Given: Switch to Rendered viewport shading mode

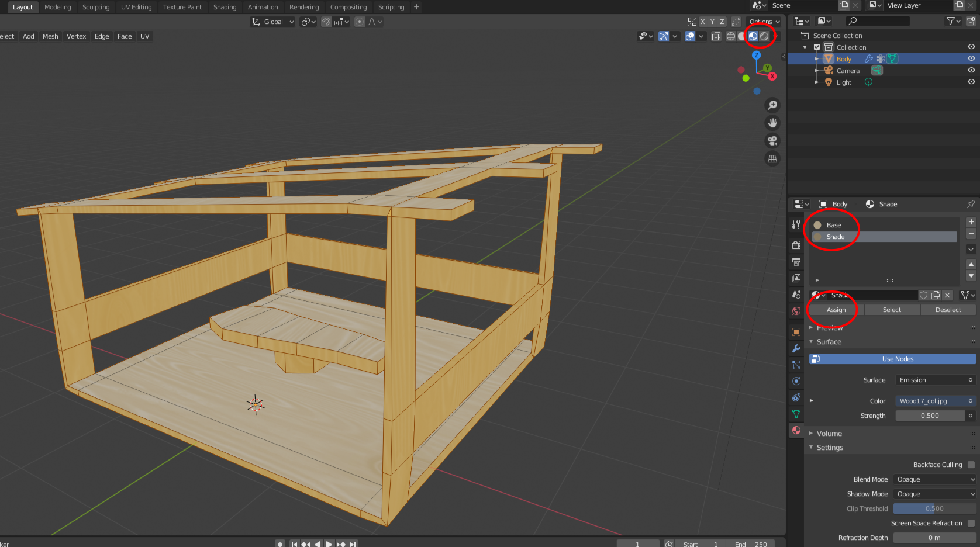Looking at the screenshot, I should [765, 36].
